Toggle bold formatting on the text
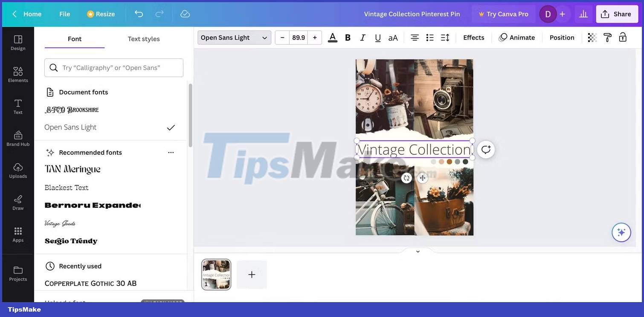Screen dimensions: 644x317 tap(347, 37)
